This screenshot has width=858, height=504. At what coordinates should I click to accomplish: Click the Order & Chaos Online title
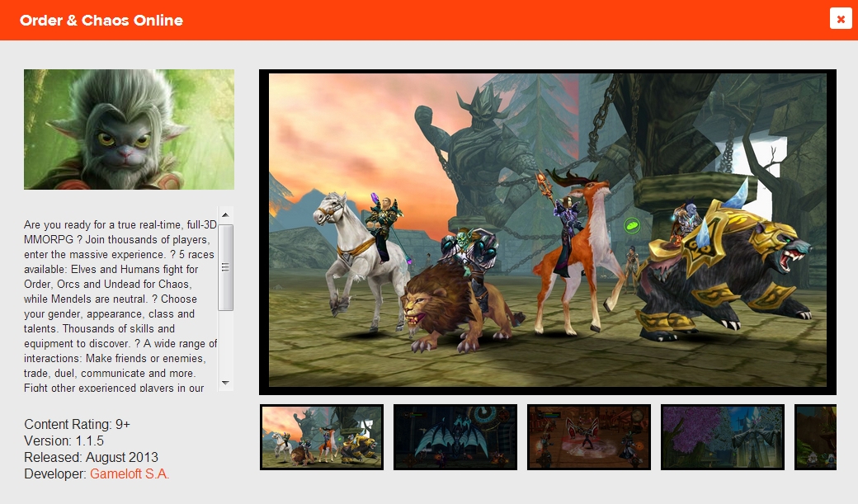pyautogui.click(x=101, y=20)
